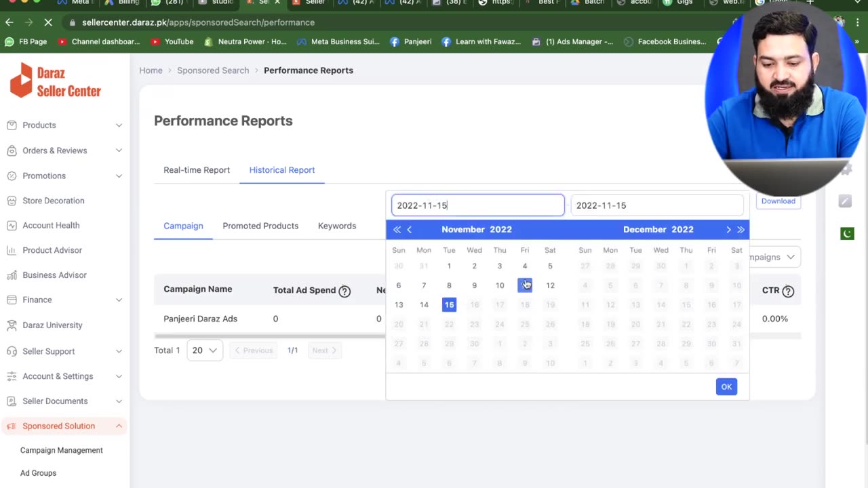
Task: Click the Daraz Seller Center logo
Action: click(55, 81)
